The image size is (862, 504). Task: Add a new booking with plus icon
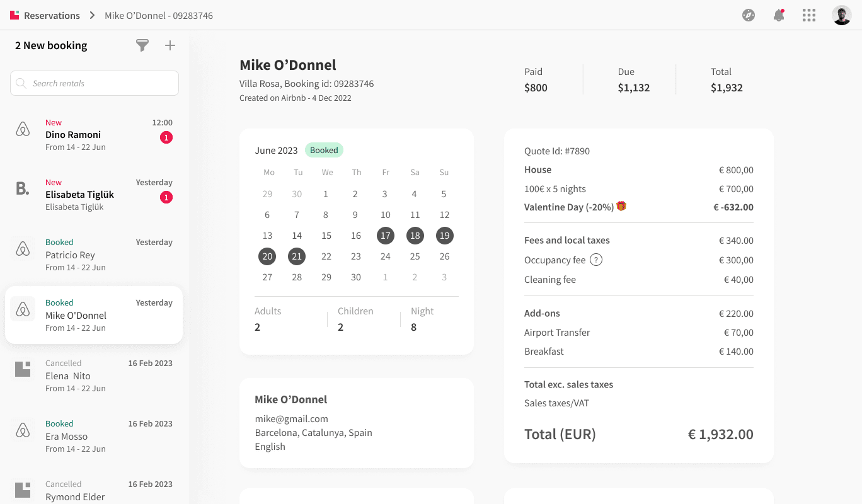click(x=170, y=45)
